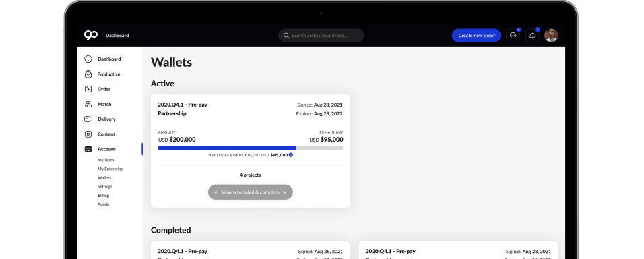Click the Match people icon
The height and width of the screenshot is (259, 644).
point(88,104)
